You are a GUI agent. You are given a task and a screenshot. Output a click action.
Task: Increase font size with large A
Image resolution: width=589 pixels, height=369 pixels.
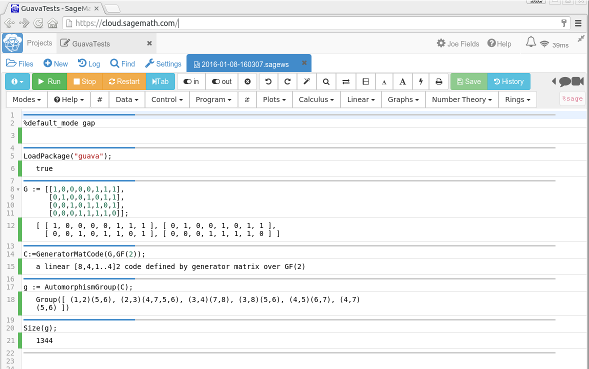(402, 82)
